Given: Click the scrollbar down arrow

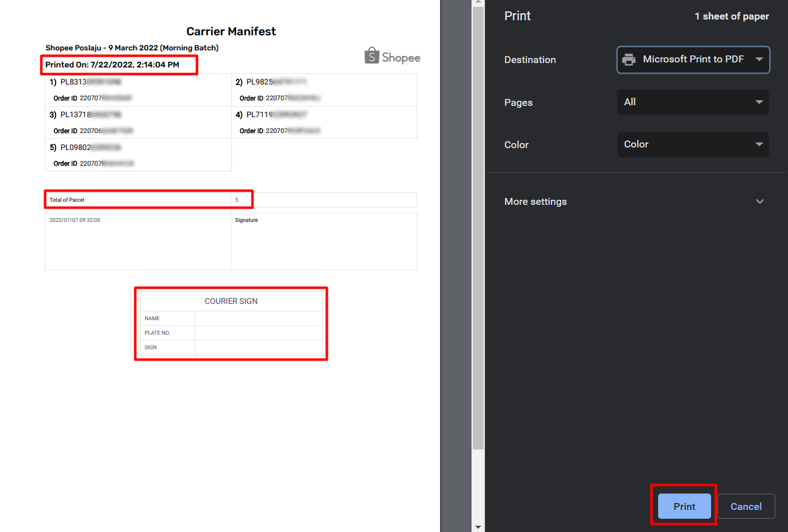Looking at the screenshot, I should [x=478, y=527].
